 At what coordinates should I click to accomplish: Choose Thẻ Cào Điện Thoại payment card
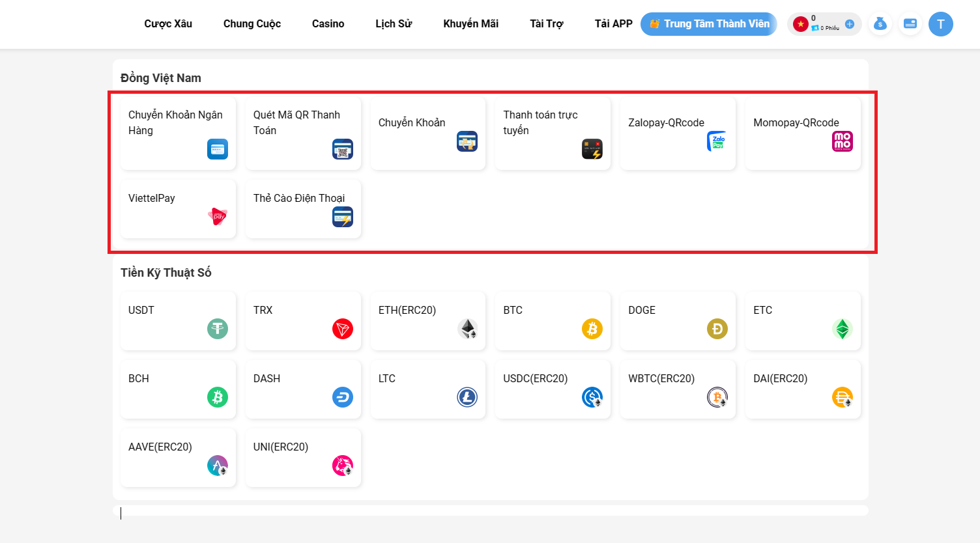tap(303, 208)
